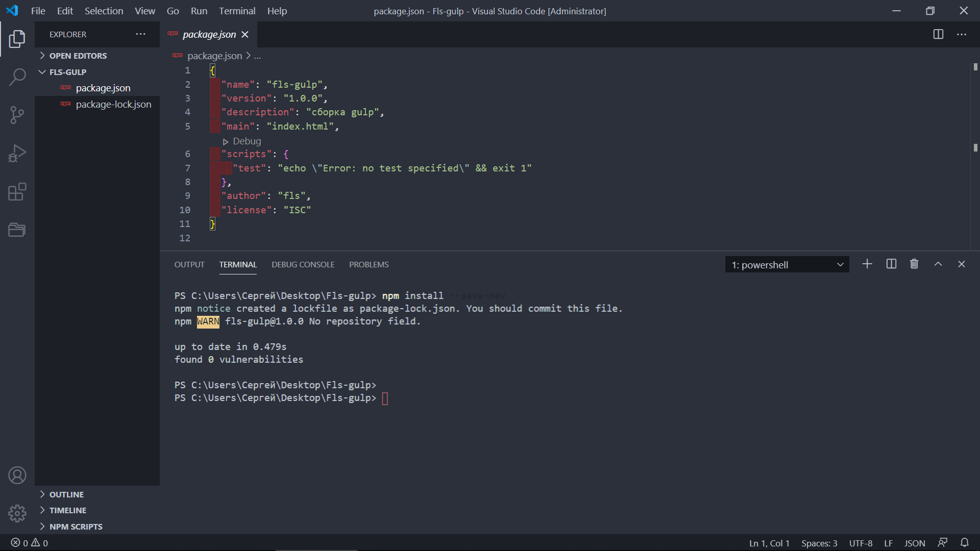Click the "license" key on line 10
This screenshot has width=980, height=551.
[x=247, y=210]
